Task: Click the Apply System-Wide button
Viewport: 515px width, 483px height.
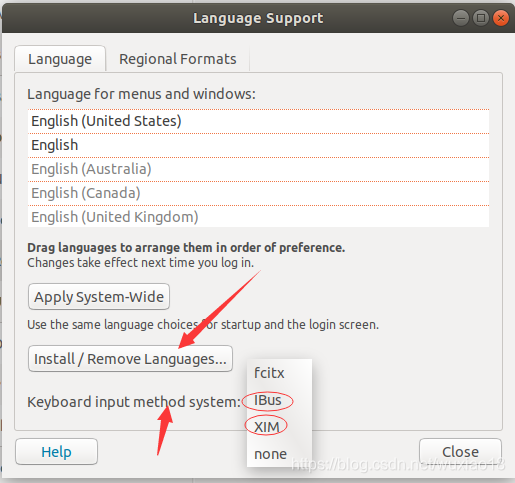Action: click(99, 297)
